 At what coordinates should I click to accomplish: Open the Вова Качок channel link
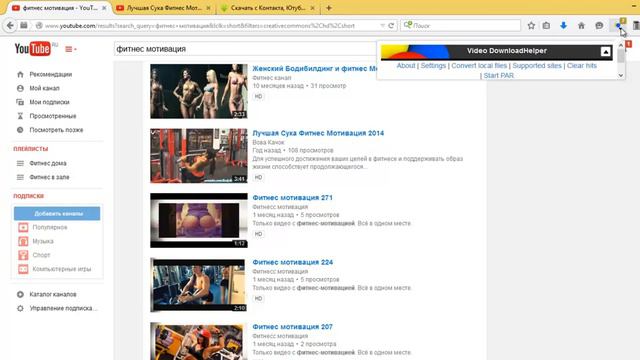[x=268, y=142]
